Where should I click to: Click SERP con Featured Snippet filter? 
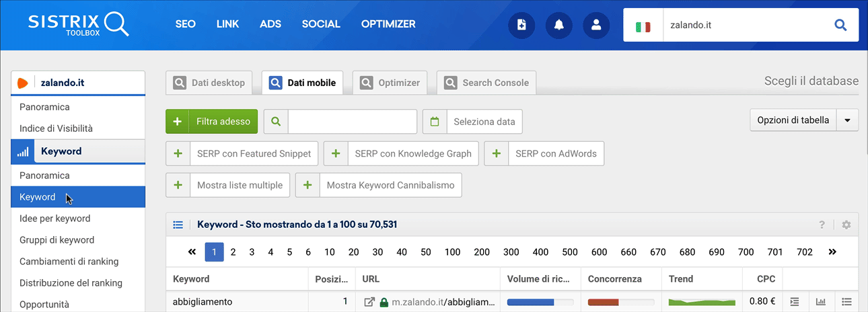[242, 153]
